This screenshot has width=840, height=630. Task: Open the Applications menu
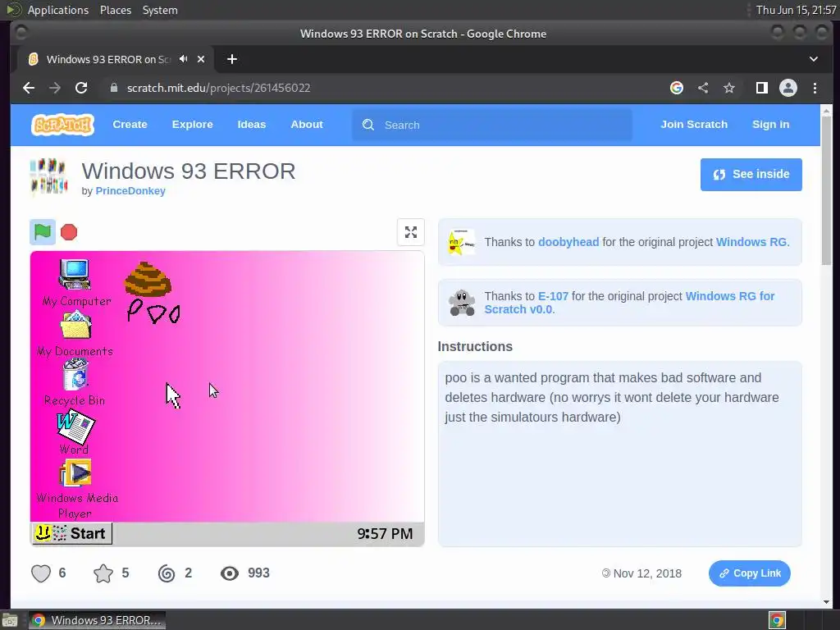click(58, 10)
